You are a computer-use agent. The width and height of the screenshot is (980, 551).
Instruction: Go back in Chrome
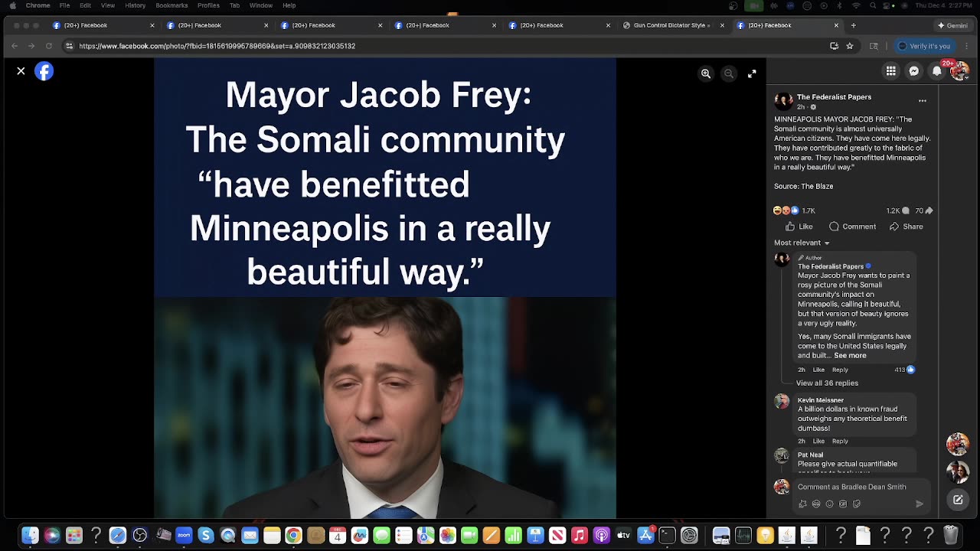pyautogui.click(x=15, y=46)
